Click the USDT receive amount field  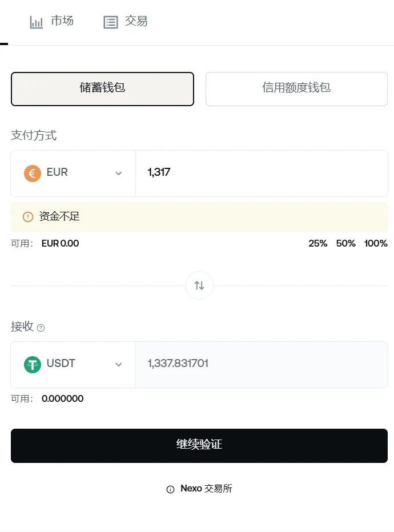pos(262,364)
